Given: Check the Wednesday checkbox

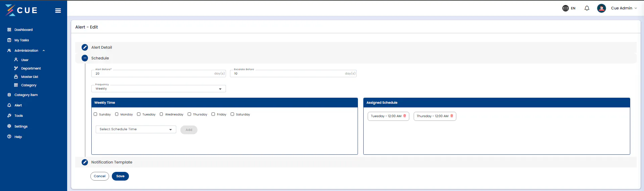Looking at the screenshot, I should 162,114.
